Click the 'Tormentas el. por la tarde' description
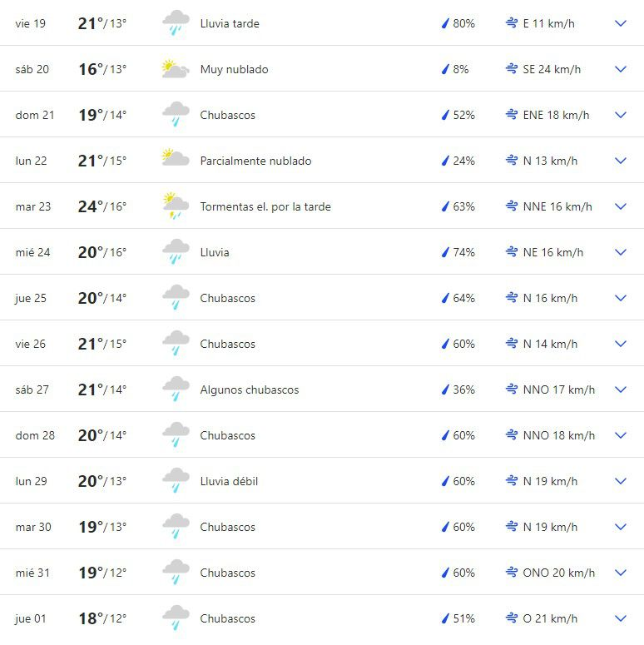The image size is (644, 645). pyautogui.click(x=265, y=206)
